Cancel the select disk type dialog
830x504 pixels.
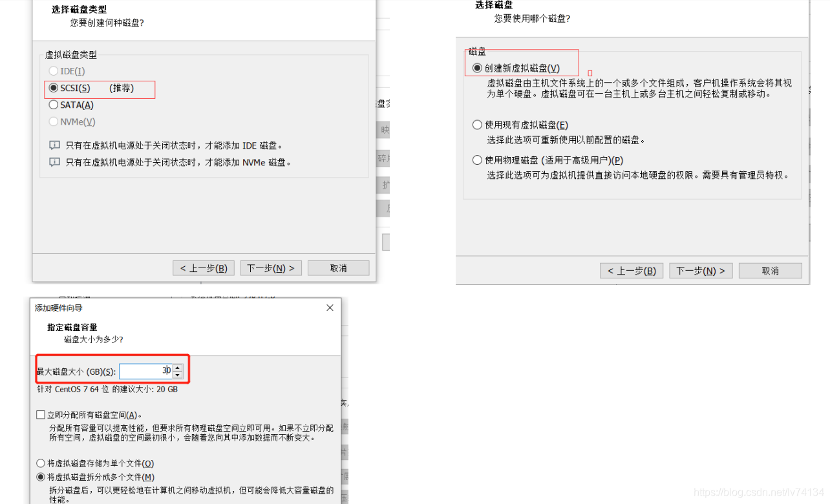[x=338, y=268]
